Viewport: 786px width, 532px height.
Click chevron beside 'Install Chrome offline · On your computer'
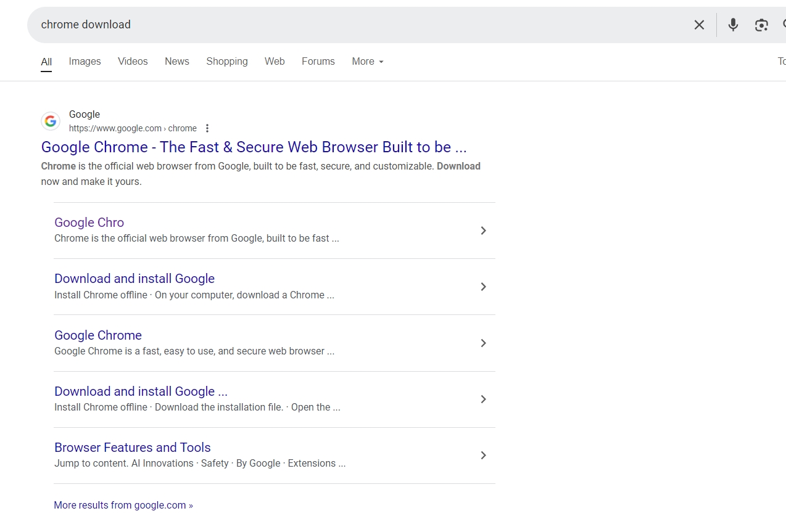(484, 287)
